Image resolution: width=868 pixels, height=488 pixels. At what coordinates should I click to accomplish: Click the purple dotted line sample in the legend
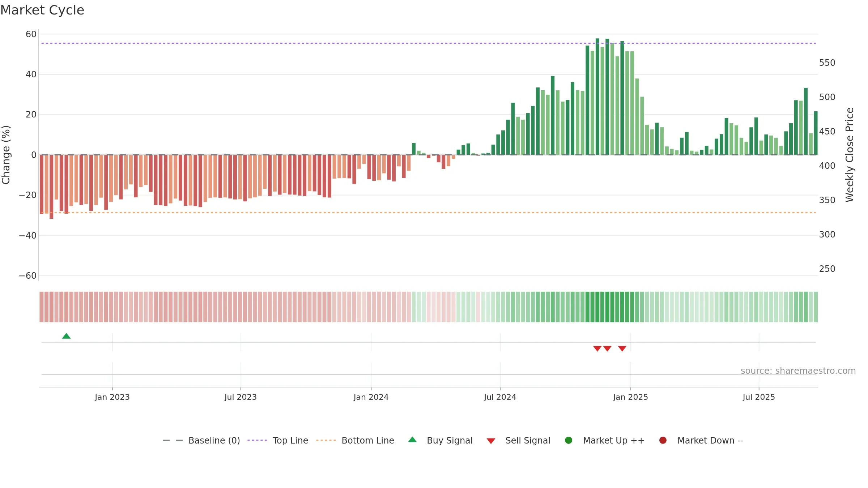[x=257, y=440]
